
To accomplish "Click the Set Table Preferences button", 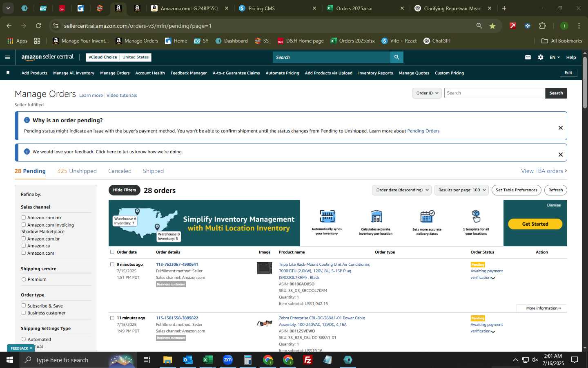I will click(516, 190).
